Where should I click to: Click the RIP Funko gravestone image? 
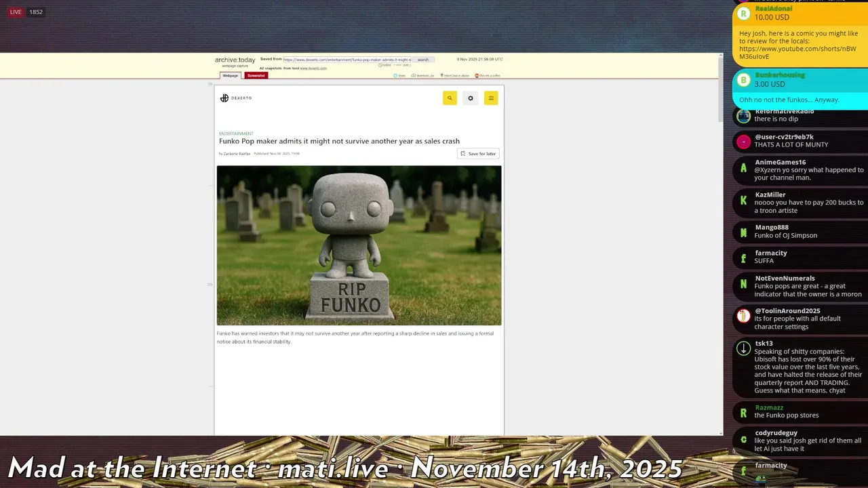359,245
